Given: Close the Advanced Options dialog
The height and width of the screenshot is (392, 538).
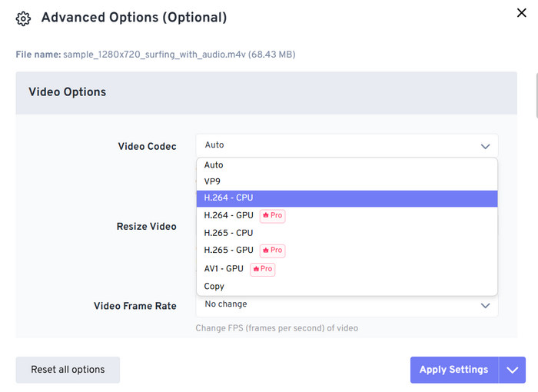Looking at the screenshot, I should click(x=520, y=12).
